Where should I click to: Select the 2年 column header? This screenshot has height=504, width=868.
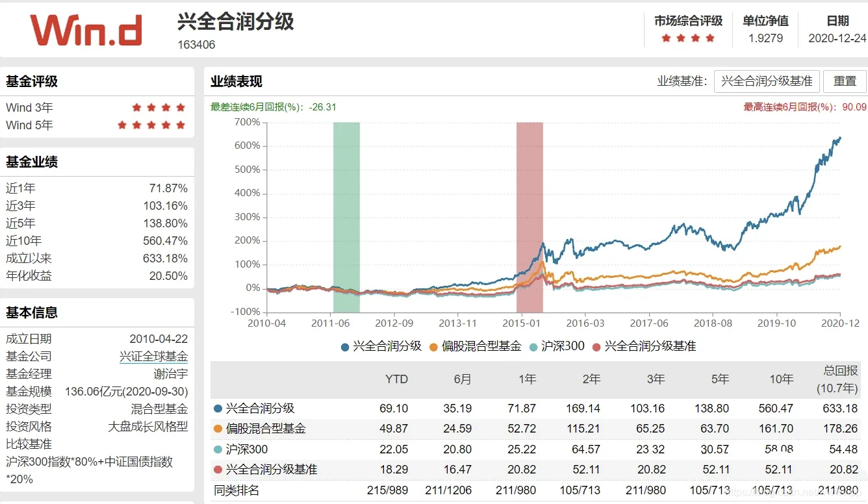tap(591, 379)
